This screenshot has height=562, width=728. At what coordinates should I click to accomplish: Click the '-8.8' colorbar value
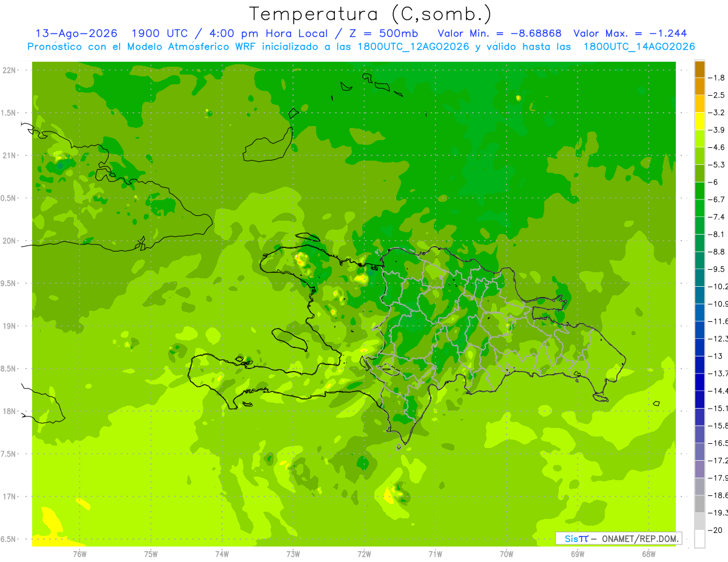click(x=716, y=252)
